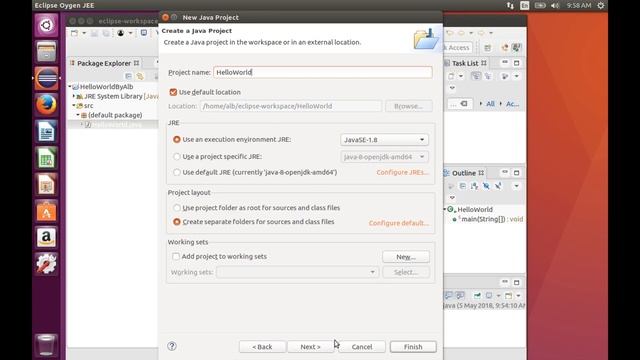Maximize the Task List view
Image resolution: width=640 pixels, height=360 pixels.
[516, 63]
